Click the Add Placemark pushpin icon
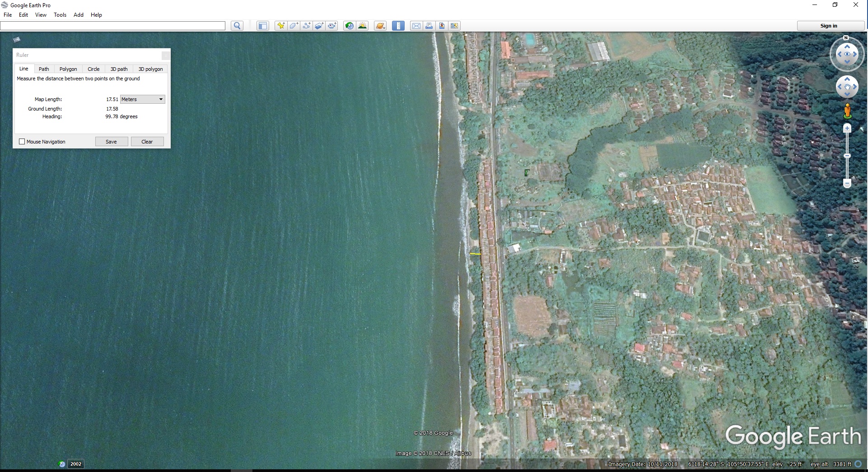 (x=280, y=26)
